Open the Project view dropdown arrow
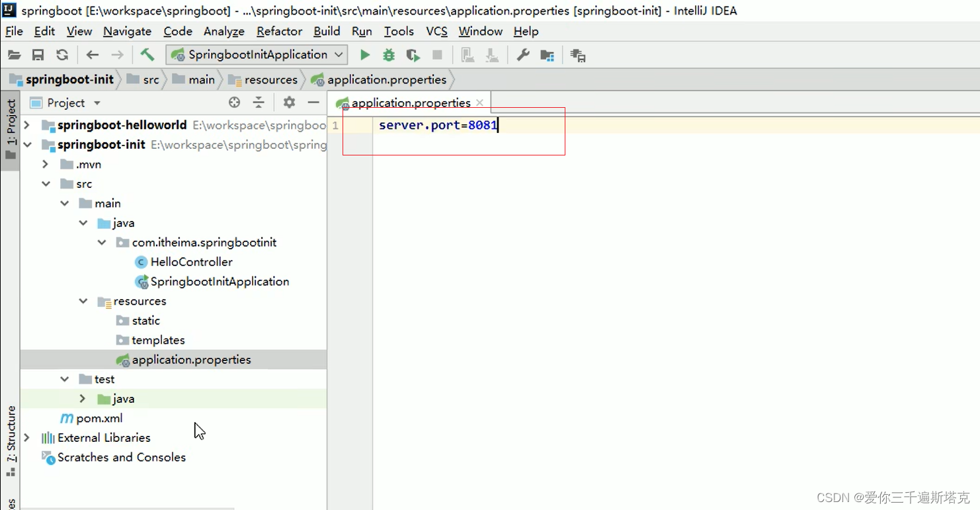This screenshot has height=510, width=980. pos(97,103)
